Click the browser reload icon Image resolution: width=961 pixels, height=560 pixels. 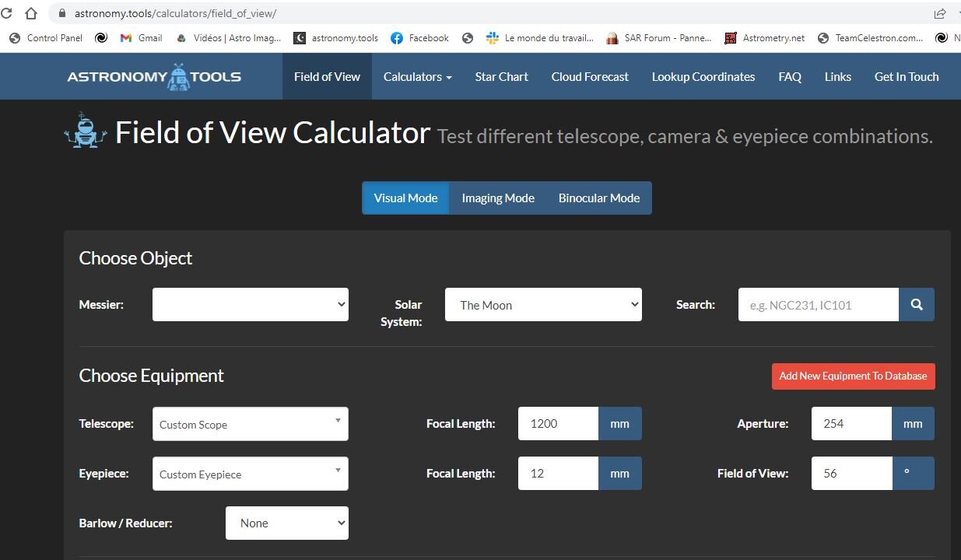6,13
